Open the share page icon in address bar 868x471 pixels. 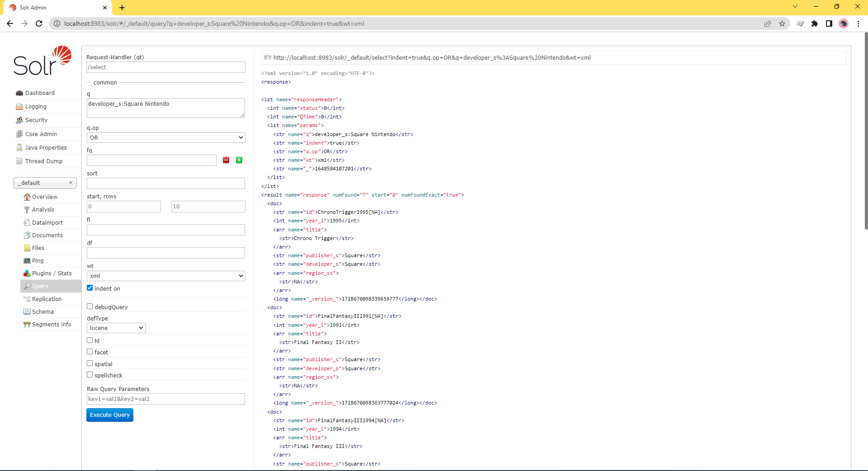(x=768, y=24)
